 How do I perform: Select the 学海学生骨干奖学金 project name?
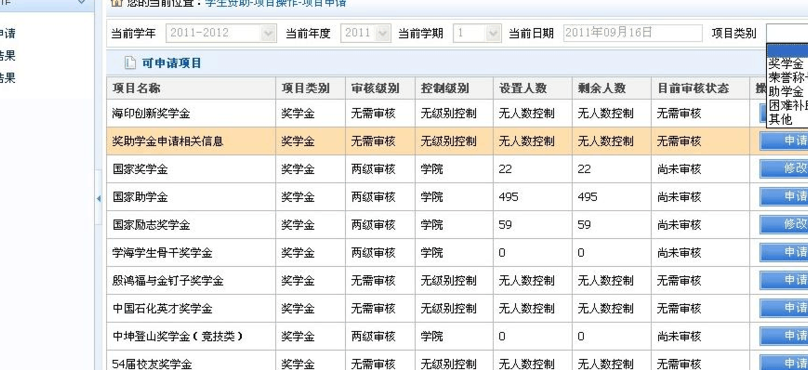click(x=162, y=253)
